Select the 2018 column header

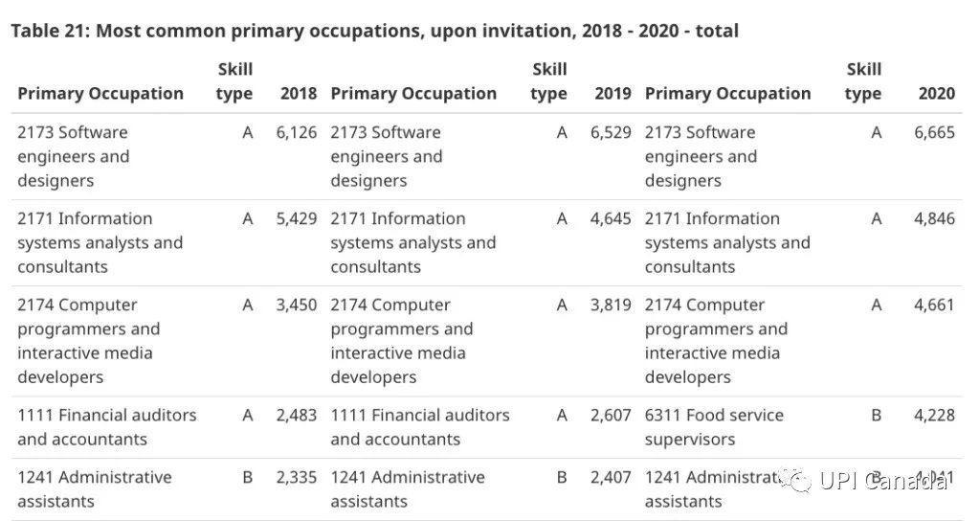coord(298,93)
